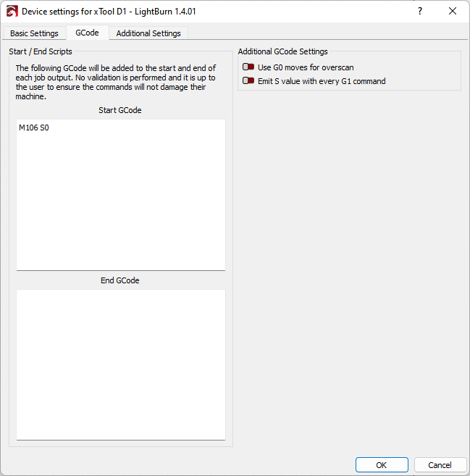Open the help question mark button
470x476 pixels.
[x=420, y=12]
